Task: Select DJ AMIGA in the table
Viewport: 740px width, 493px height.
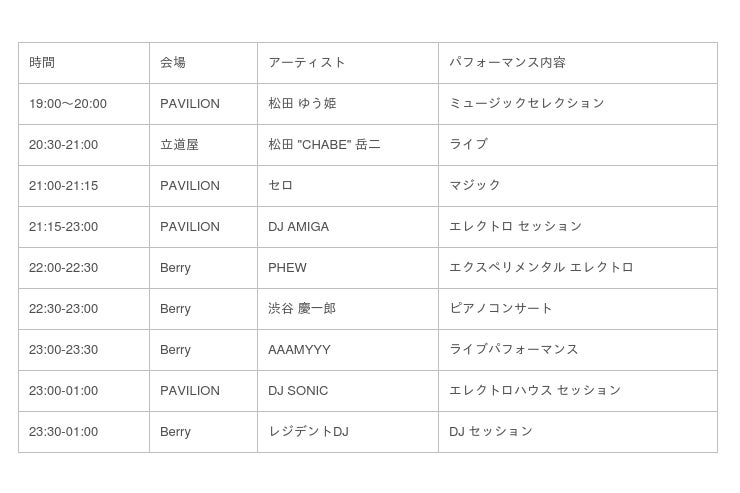Action: tap(298, 227)
